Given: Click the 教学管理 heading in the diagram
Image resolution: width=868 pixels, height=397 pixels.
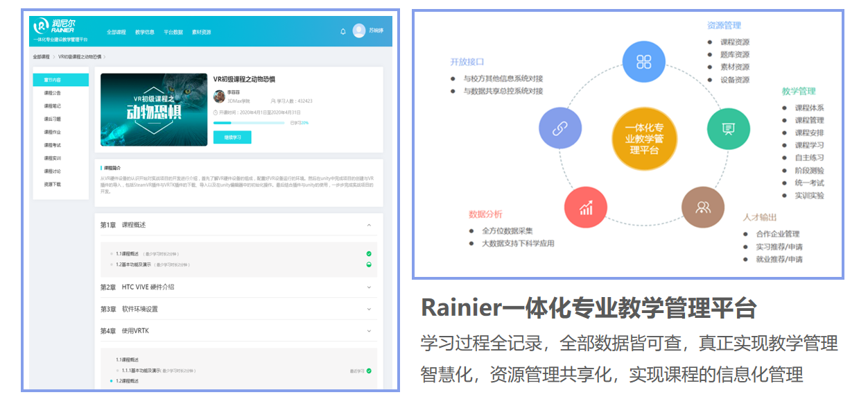Looking at the screenshot, I should [x=799, y=92].
